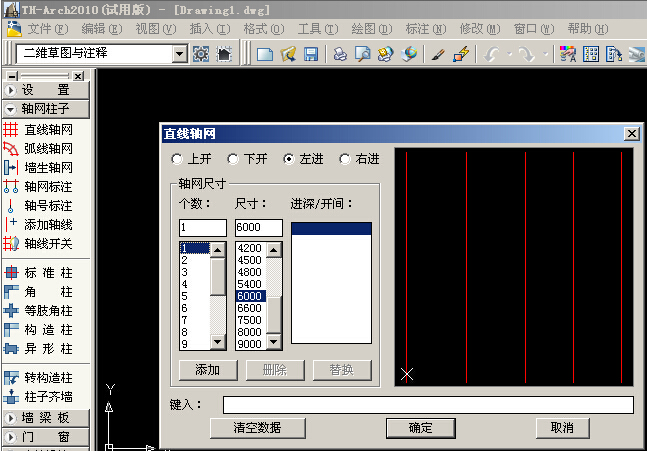Click the workspace settings gear icon
Screen dimensions: 647x451
pyautogui.click(x=201, y=54)
